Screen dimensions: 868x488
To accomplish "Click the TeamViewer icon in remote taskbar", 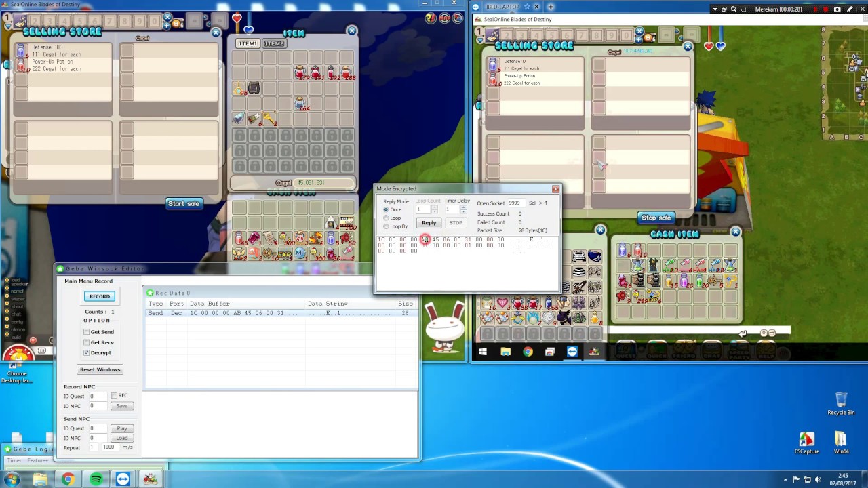I will point(572,352).
